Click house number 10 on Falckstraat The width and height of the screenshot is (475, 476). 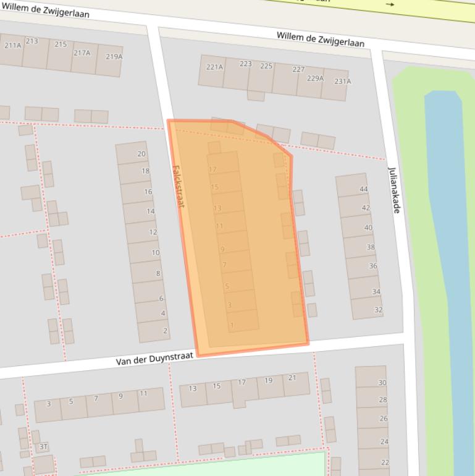[155, 253]
